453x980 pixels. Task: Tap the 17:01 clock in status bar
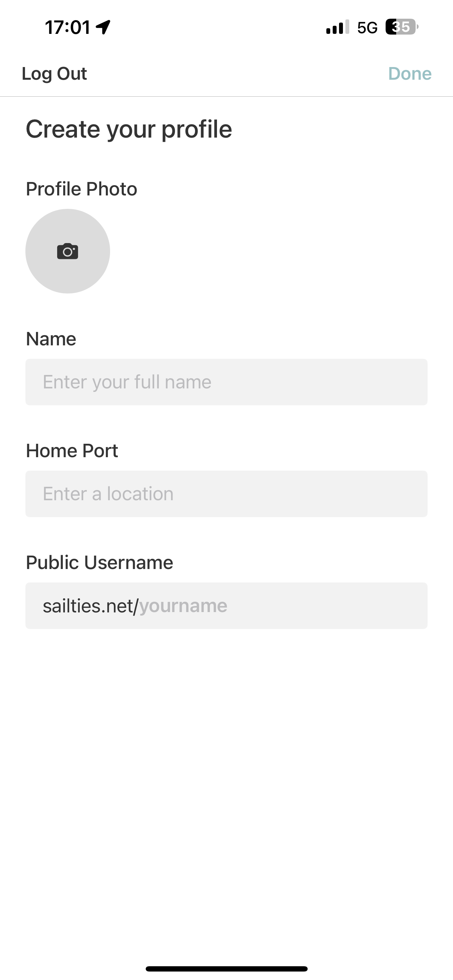tap(68, 28)
